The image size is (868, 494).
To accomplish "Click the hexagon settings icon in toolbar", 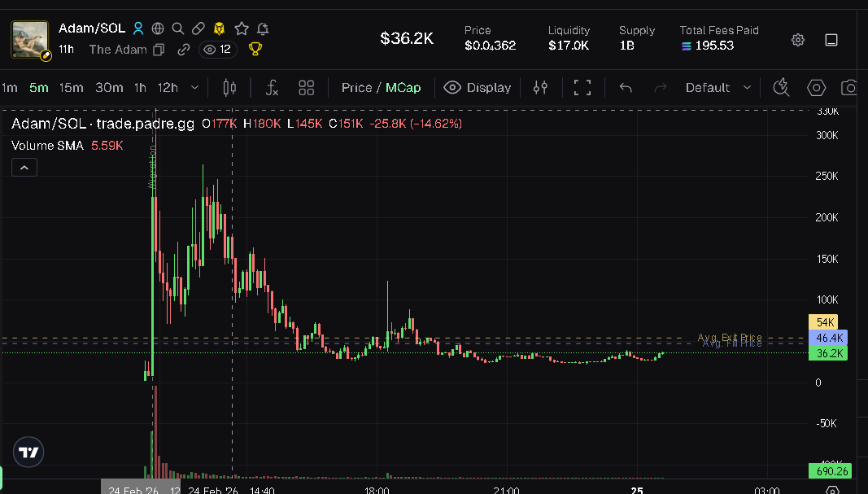I will coord(816,88).
